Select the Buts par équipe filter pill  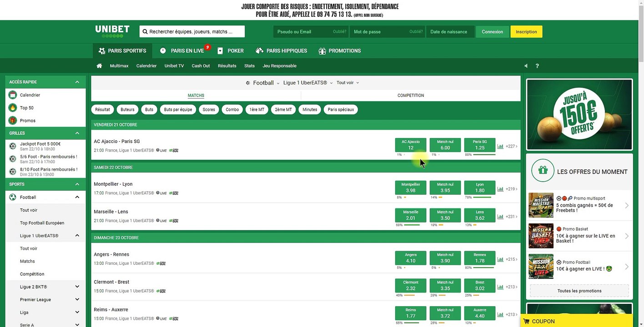[x=178, y=109]
